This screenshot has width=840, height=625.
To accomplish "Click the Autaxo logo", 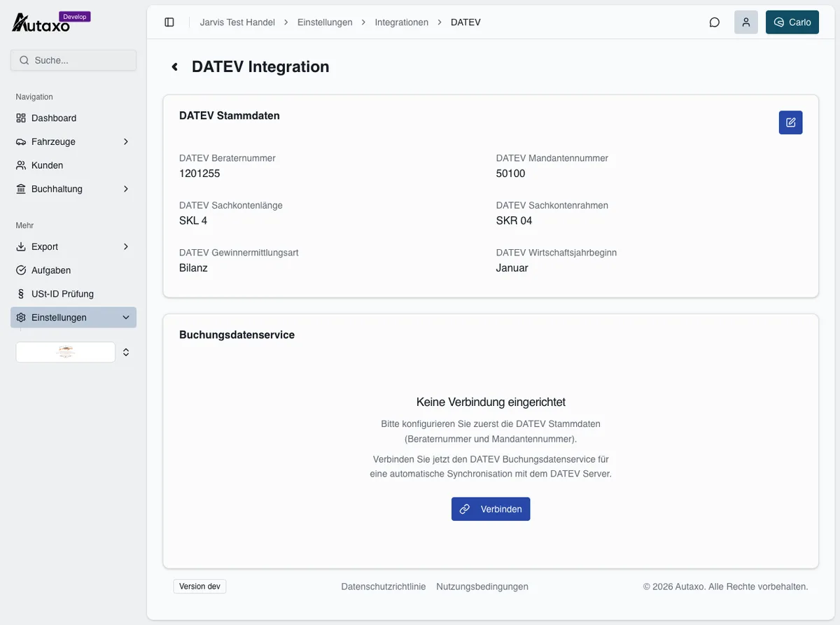I will pos(41,24).
